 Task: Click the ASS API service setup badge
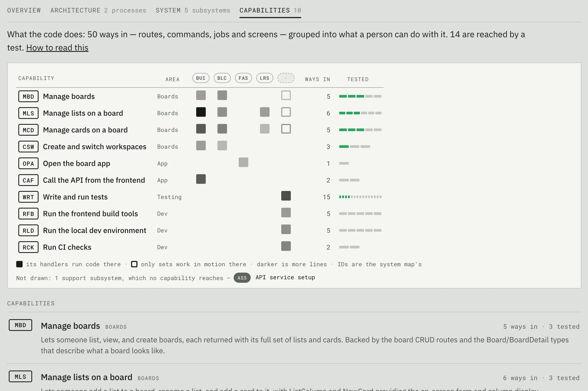click(242, 278)
